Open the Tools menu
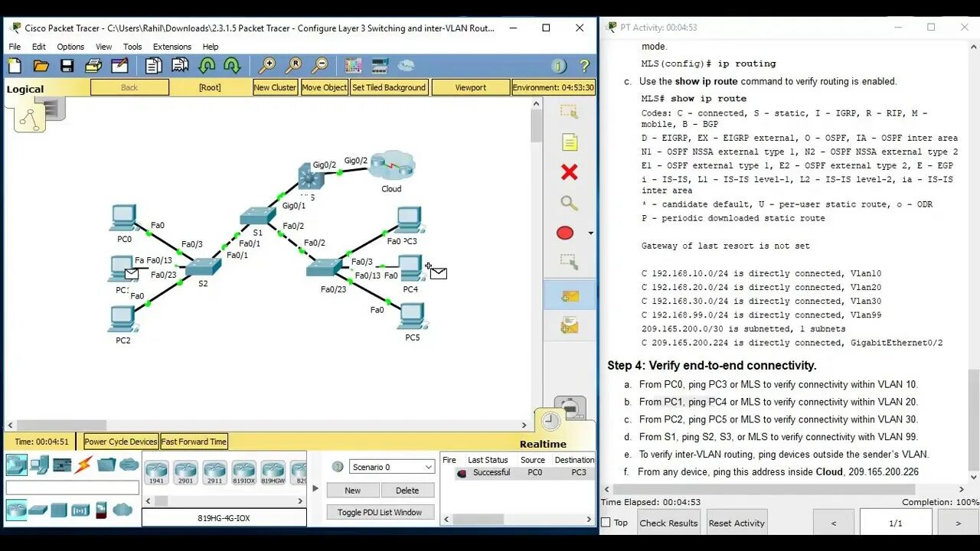This screenshot has height=551, width=980. pyautogui.click(x=132, y=47)
